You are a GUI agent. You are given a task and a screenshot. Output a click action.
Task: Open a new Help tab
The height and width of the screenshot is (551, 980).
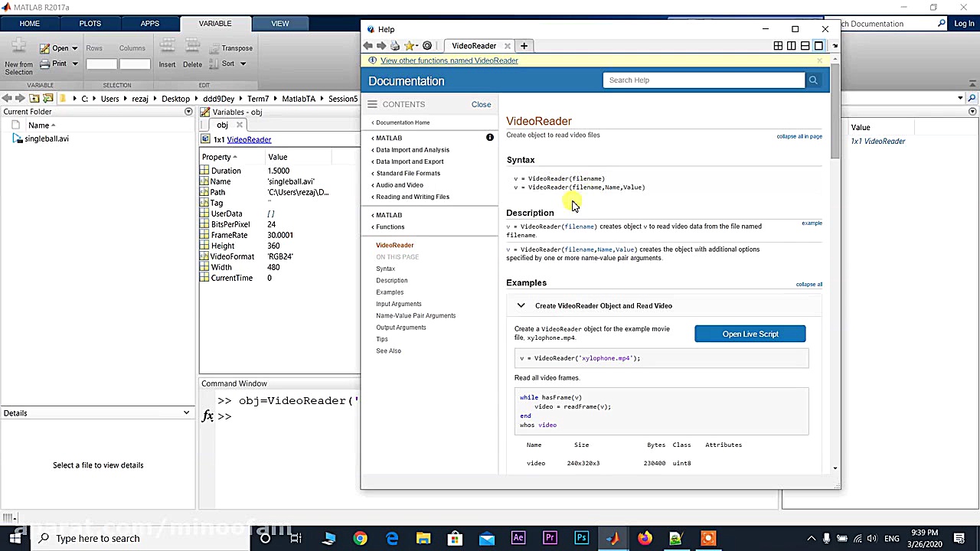pyautogui.click(x=524, y=46)
